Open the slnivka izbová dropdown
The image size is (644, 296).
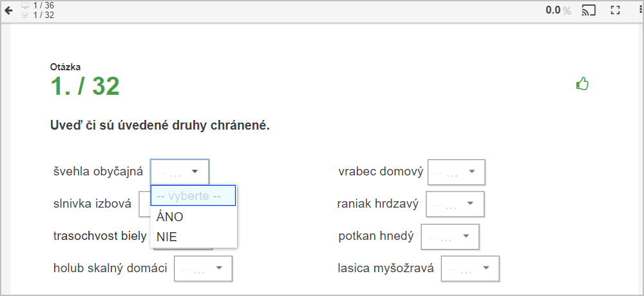[x=144, y=204]
